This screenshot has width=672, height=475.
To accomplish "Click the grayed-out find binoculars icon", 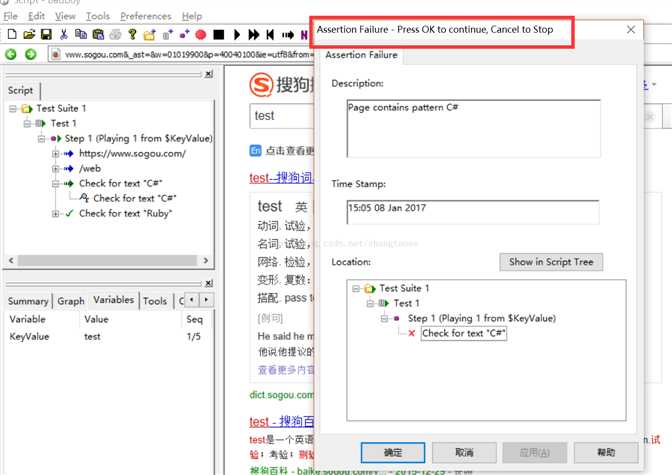I will coord(115,34).
